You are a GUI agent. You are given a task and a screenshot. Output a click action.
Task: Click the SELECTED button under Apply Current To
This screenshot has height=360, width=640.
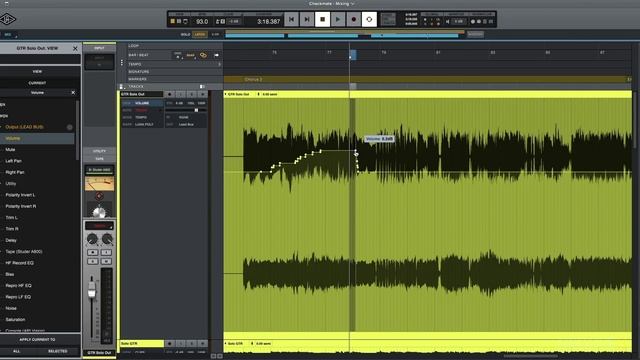58,351
